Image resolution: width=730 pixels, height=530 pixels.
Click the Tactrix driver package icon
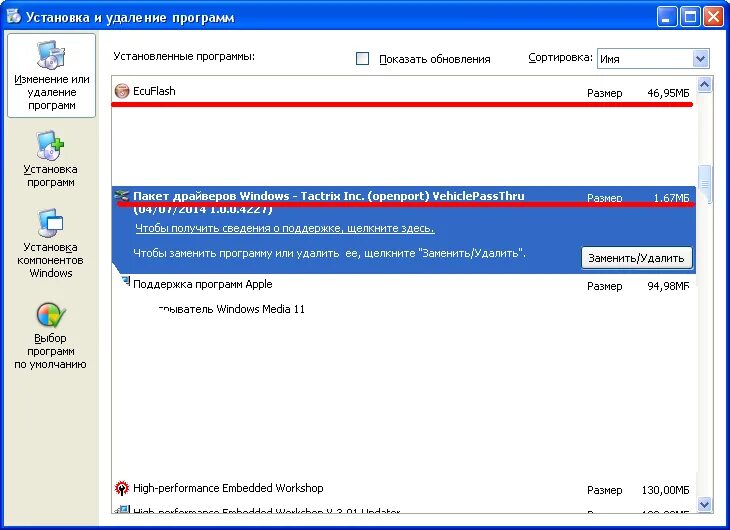122,195
